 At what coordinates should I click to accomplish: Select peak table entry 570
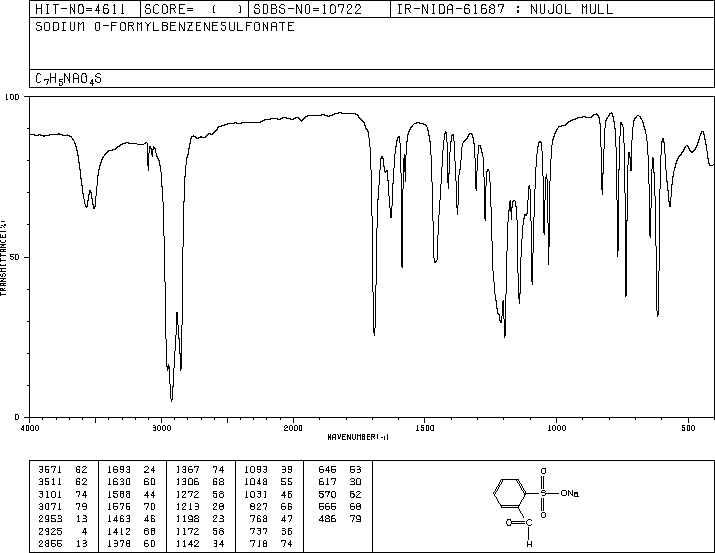(340, 494)
